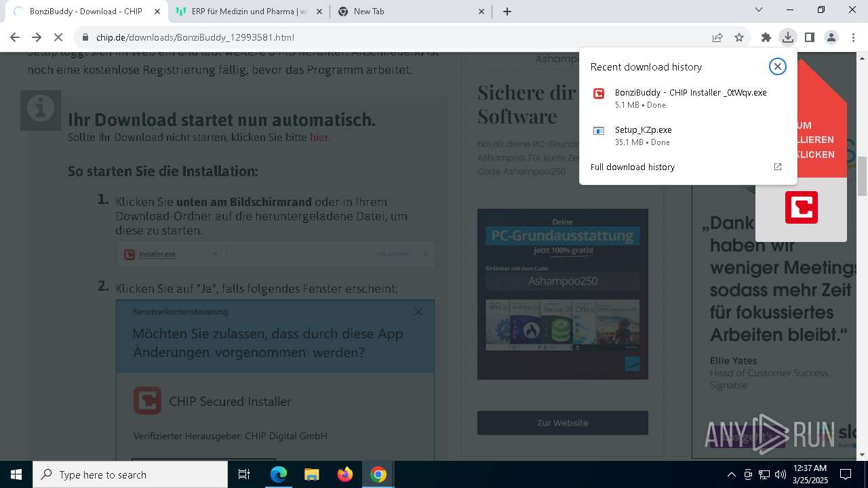Viewport: 868px width, 488px height.
Task: Expand the tab search chevron
Action: coord(759,9)
